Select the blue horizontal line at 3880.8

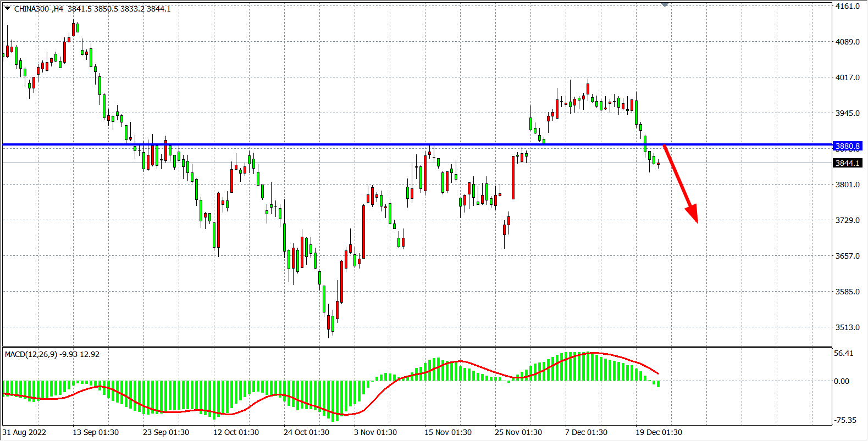pyautogui.click(x=330, y=144)
